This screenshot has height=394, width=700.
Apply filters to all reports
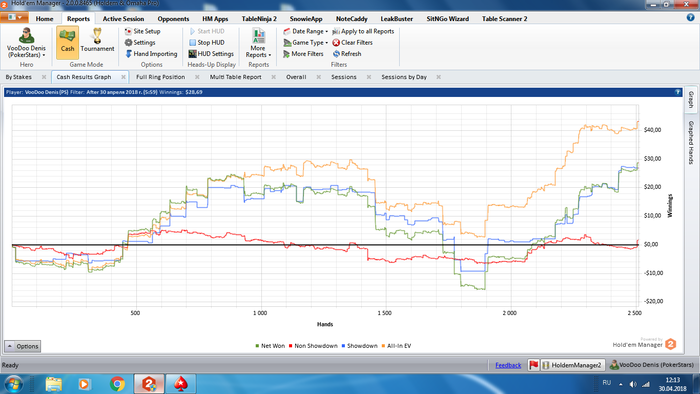coord(363,31)
